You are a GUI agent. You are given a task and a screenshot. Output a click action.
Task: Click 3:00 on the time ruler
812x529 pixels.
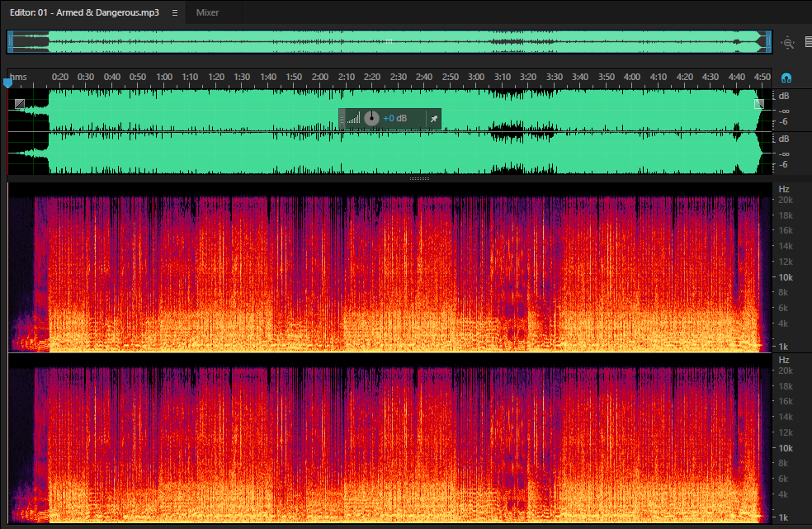pos(476,78)
